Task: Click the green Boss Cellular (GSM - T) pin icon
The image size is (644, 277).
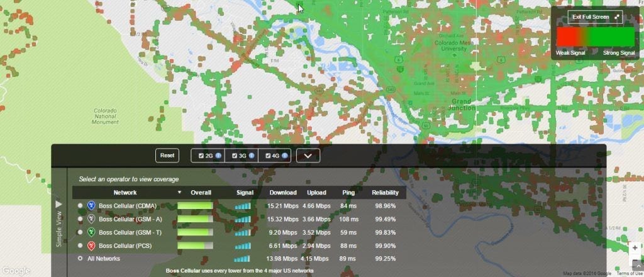Action: (91, 232)
